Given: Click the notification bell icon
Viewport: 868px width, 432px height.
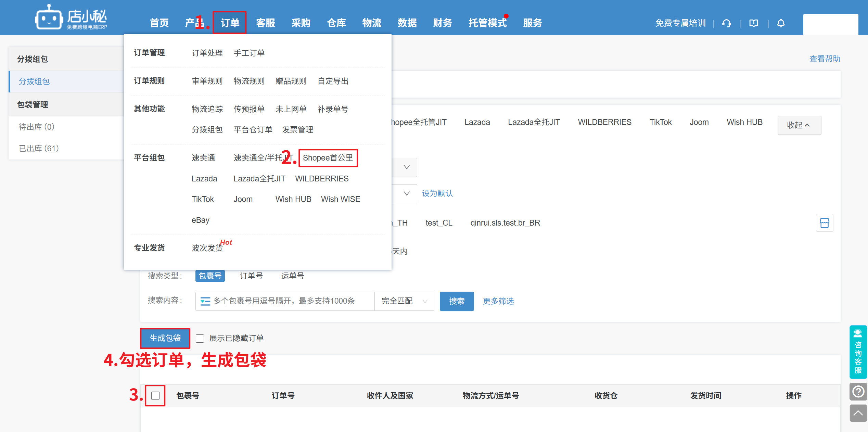Looking at the screenshot, I should tap(781, 23).
